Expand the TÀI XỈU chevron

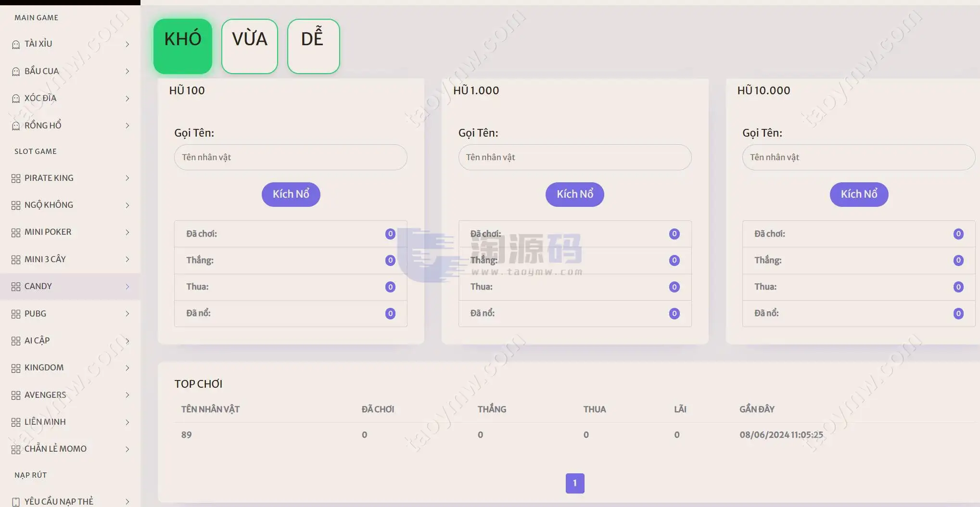click(127, 44)
